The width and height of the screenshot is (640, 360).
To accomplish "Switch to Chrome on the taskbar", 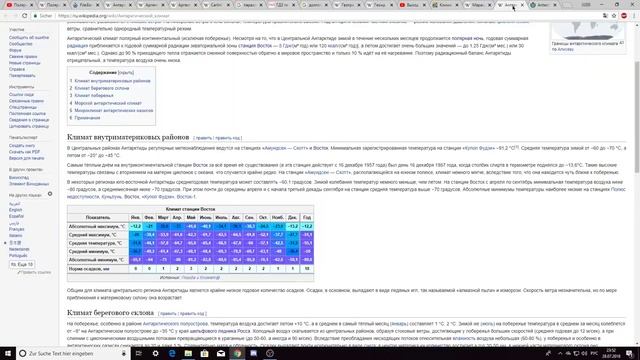I will click(x=237, y=353).
